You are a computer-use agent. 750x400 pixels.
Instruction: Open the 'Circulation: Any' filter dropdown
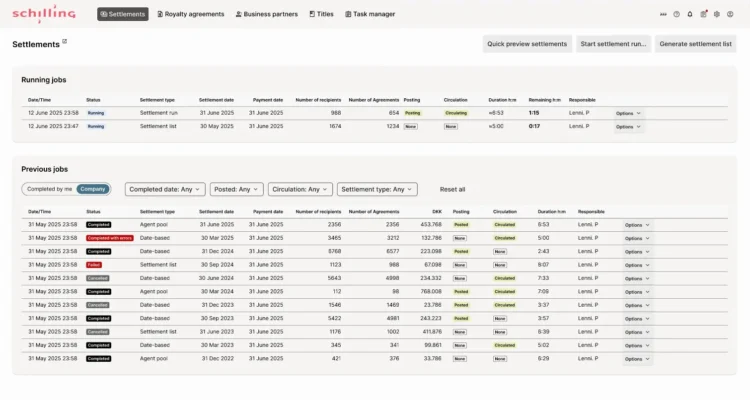(x=300, y=189)
